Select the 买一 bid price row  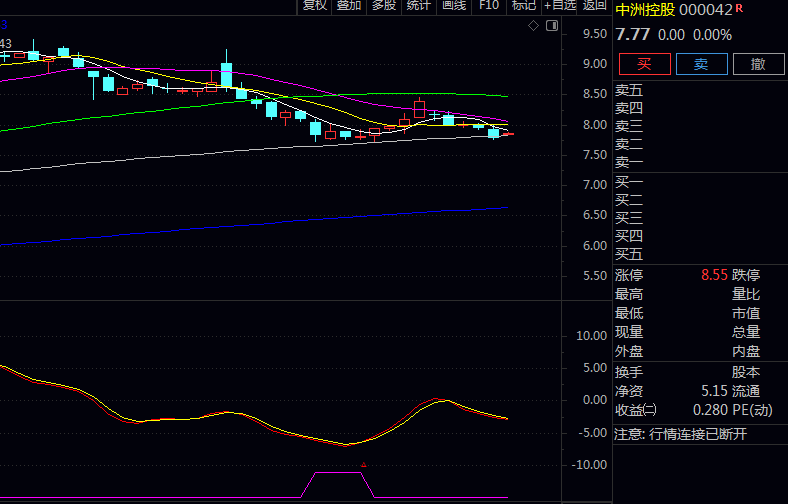pyautogui.click(x=630, y=183)
